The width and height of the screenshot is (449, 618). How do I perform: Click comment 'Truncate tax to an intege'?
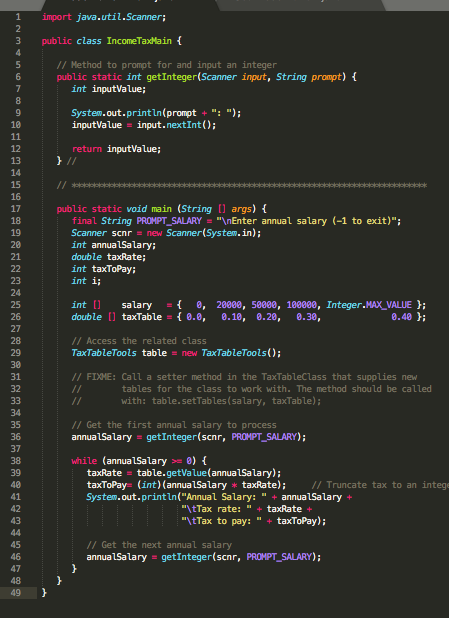coord(380,485)
